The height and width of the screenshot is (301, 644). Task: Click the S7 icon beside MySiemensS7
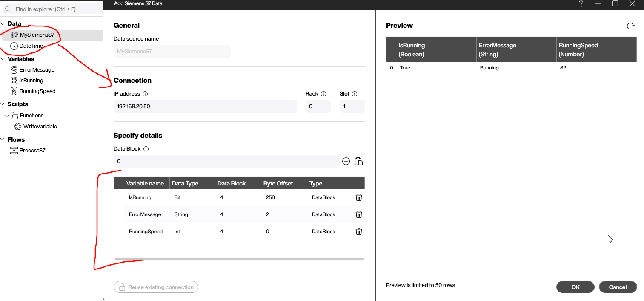pyautogui.click(x=14, y=35)
